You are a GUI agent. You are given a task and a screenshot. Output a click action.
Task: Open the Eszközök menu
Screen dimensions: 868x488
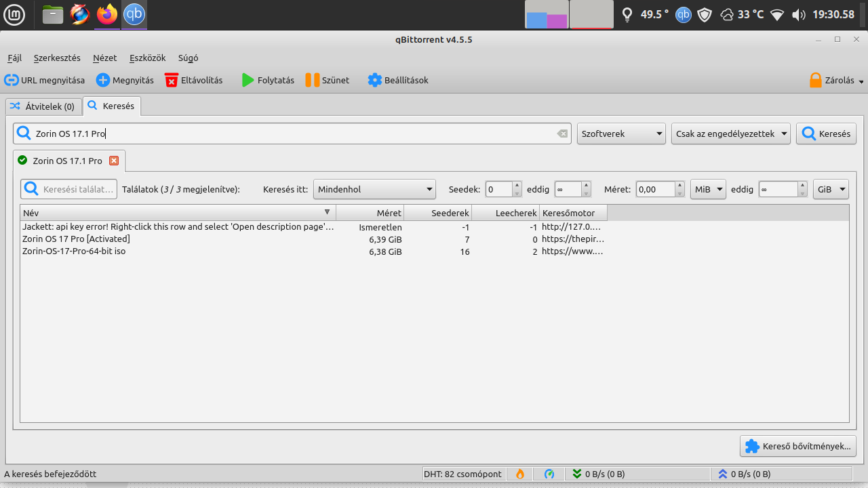pos(147,58)
